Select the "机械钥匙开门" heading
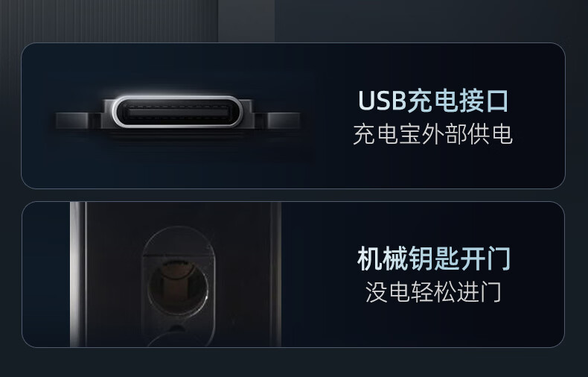The width and height of the screenshot is (588, 377). [x=434, y=259]
